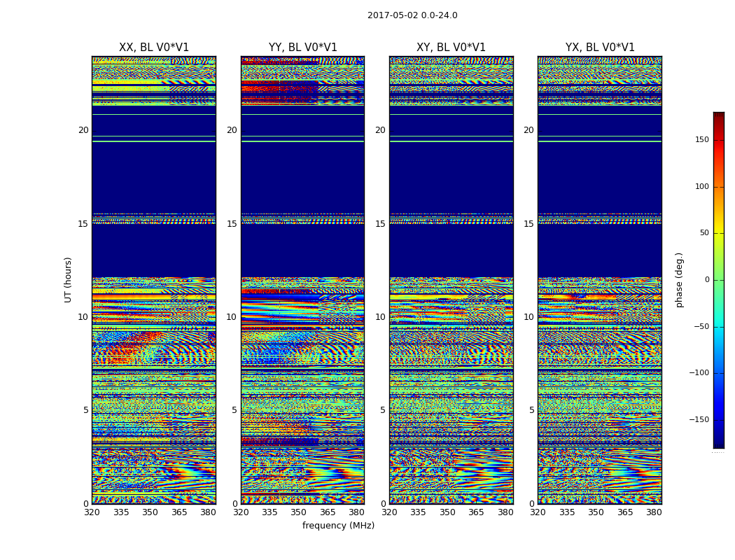Click the 'phase (deg.)' colorbar label
Image resolution: width=735 pixels, height=560 pixels.
click(x=679, y=280)
